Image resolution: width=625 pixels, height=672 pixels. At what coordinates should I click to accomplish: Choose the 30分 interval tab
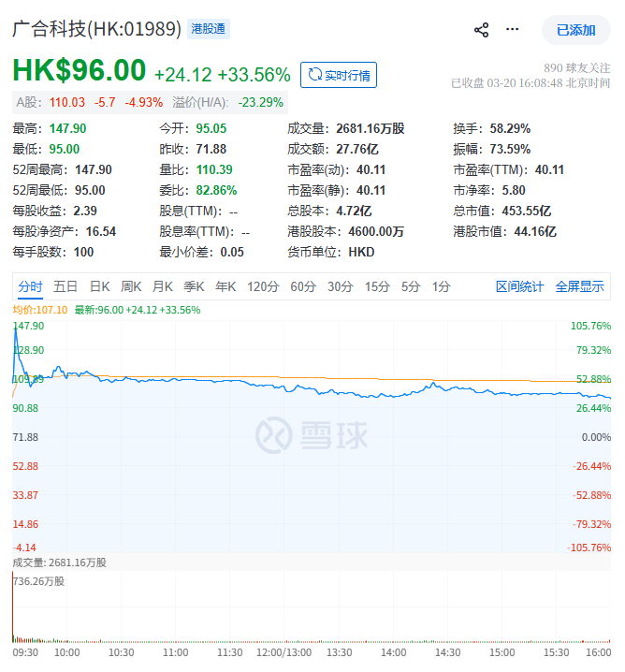point(341,286)
